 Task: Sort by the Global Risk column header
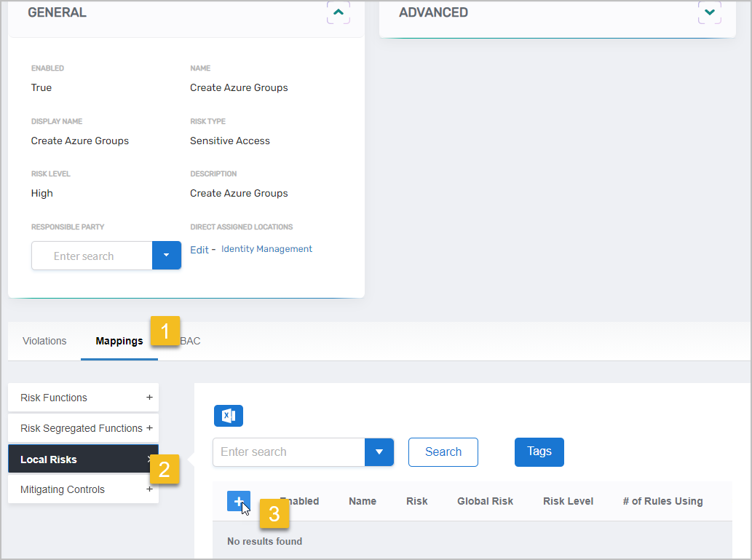pyautogui.click(x=485, y=501)
